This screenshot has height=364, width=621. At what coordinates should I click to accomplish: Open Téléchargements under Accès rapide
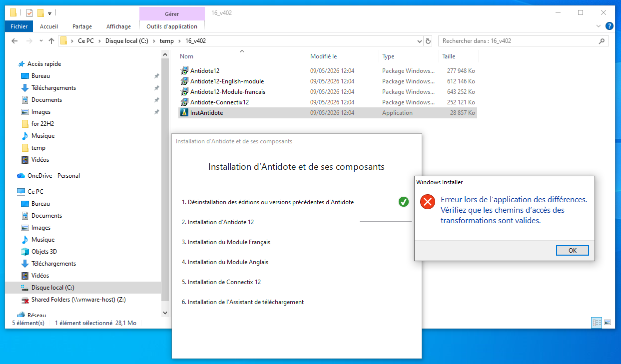53,88
